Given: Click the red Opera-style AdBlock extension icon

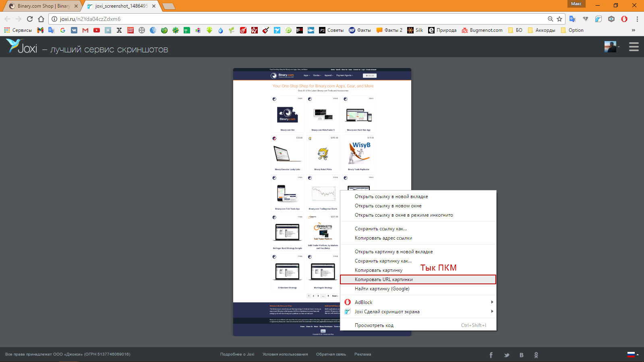Looking at the screenshot, I should pyautogui.click(x=624, y=19).
